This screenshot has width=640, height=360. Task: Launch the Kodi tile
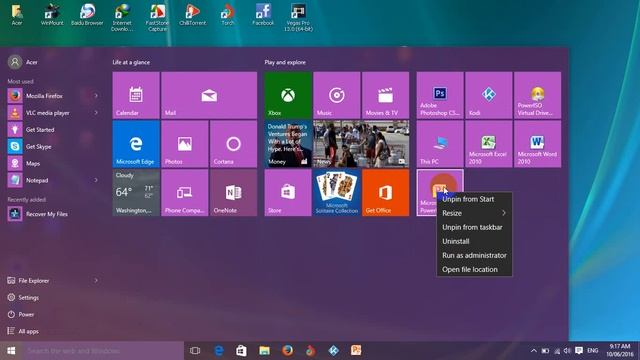pyautogui.click(x=489, y=96)
